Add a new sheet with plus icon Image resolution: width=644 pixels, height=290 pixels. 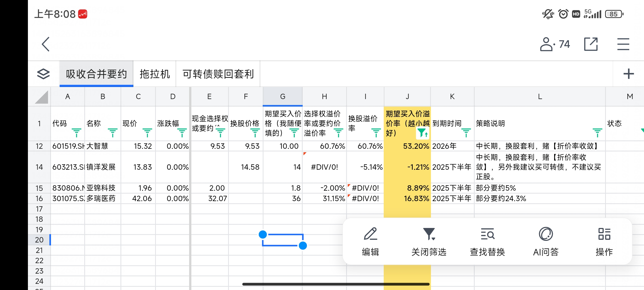pyautogui.click(x=628, y=74)
